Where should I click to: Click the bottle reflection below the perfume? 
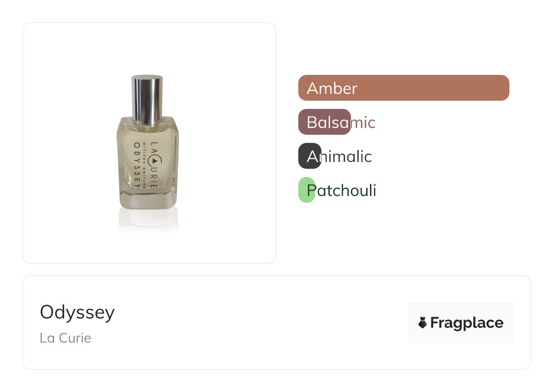coord(148,223)
